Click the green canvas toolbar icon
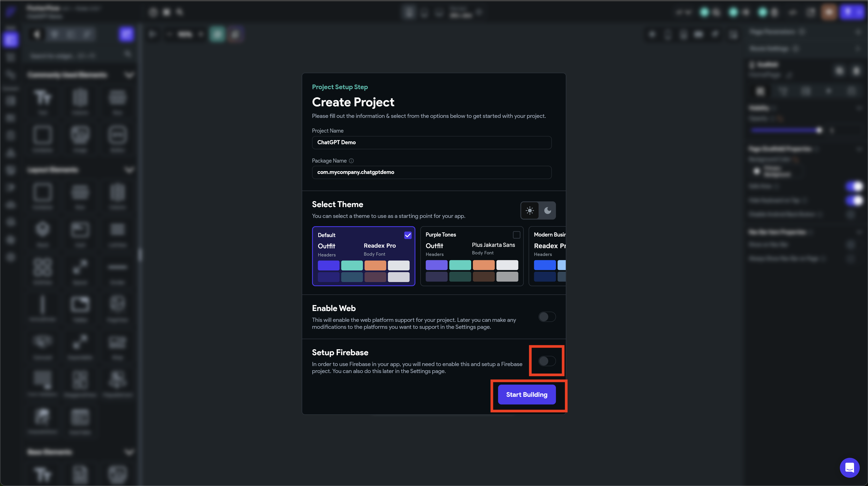868x486 pixels. pos(217,34)
